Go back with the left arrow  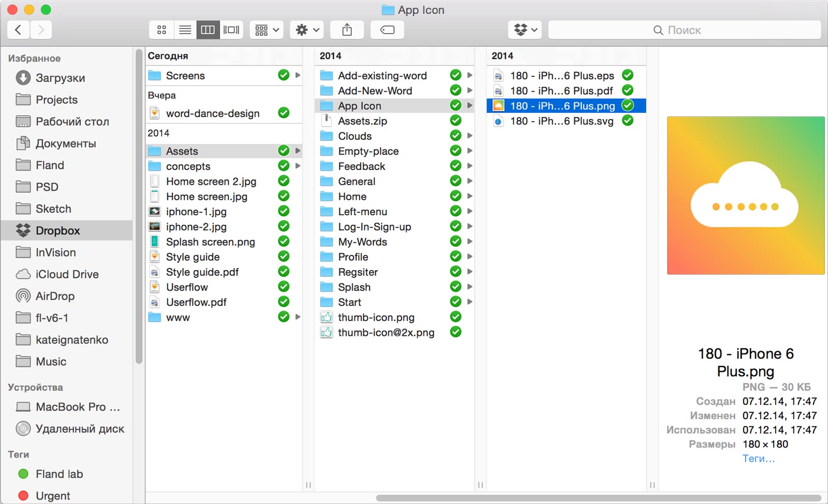click(x=18, y=30)
